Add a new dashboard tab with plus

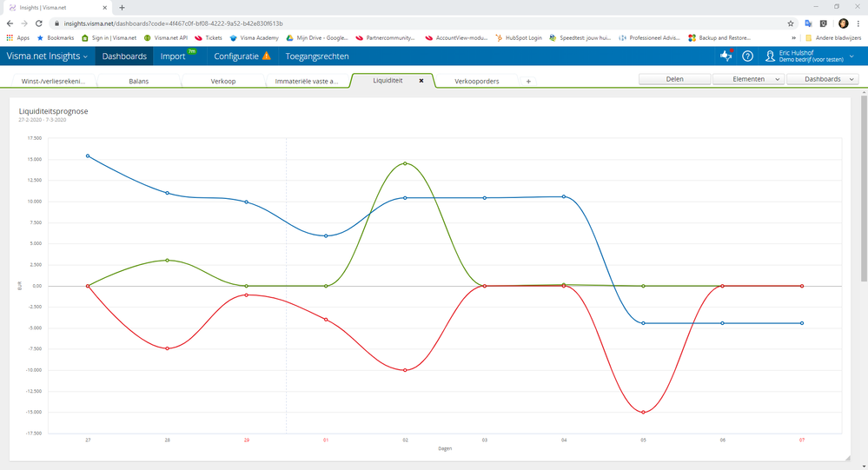point(528,82)
